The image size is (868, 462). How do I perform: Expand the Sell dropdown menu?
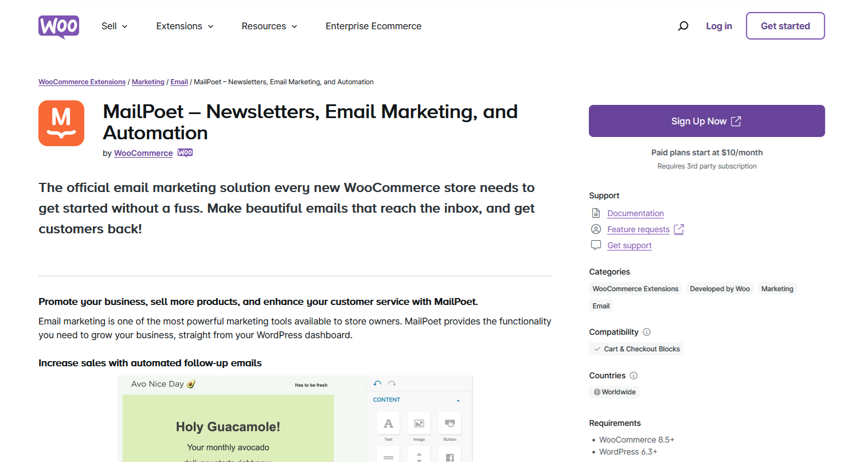tap(114, 26)
